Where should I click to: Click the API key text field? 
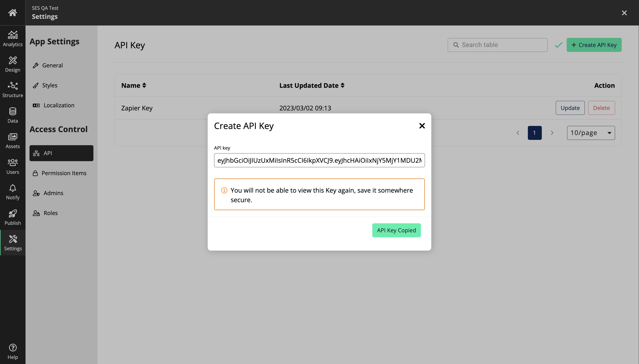pos(319,160)
